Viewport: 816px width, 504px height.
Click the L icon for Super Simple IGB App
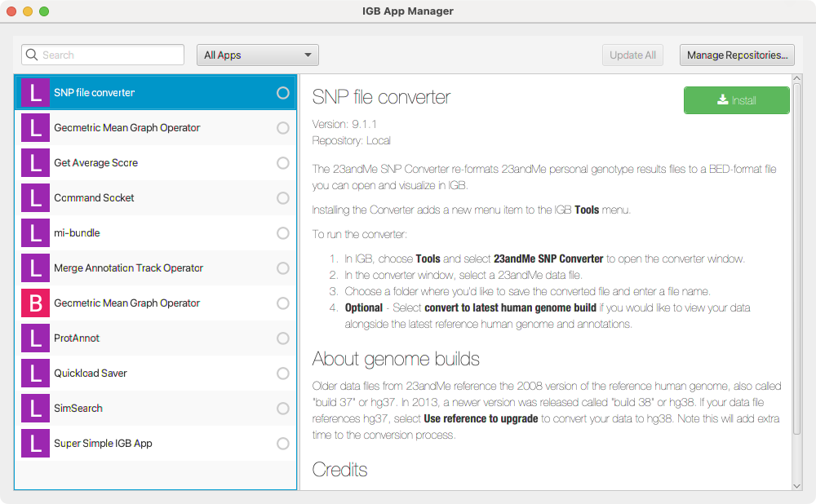point(35,443)
